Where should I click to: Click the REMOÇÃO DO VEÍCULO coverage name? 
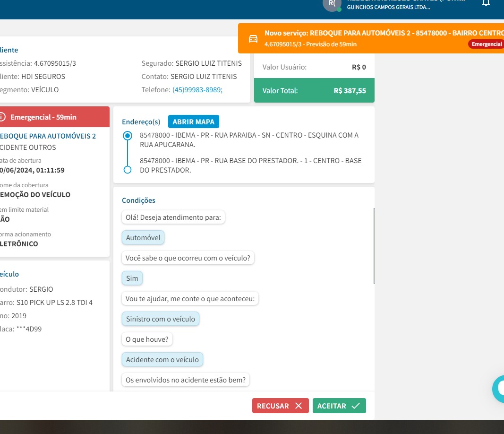tap(35, 195)
